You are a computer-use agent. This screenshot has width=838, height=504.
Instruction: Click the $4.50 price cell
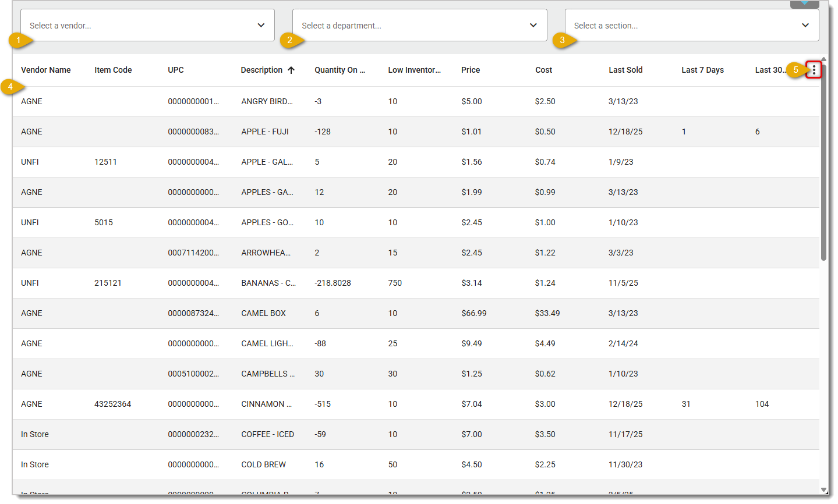click(x=472, y=464)
